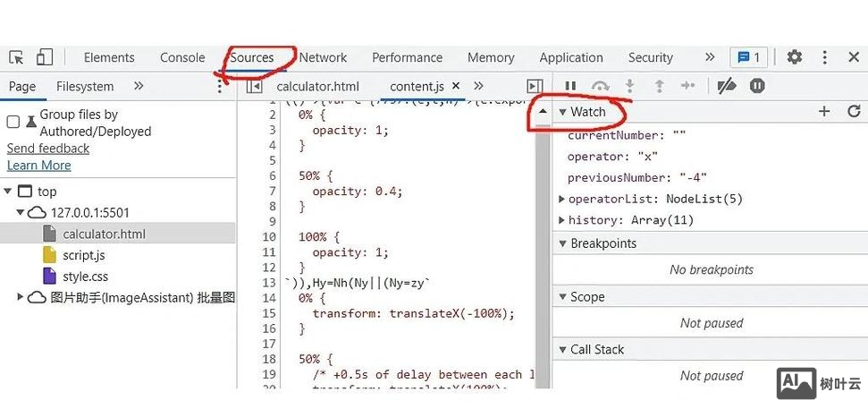
Task: Toggle the device toolbar icon
Action: click(44, 57)
